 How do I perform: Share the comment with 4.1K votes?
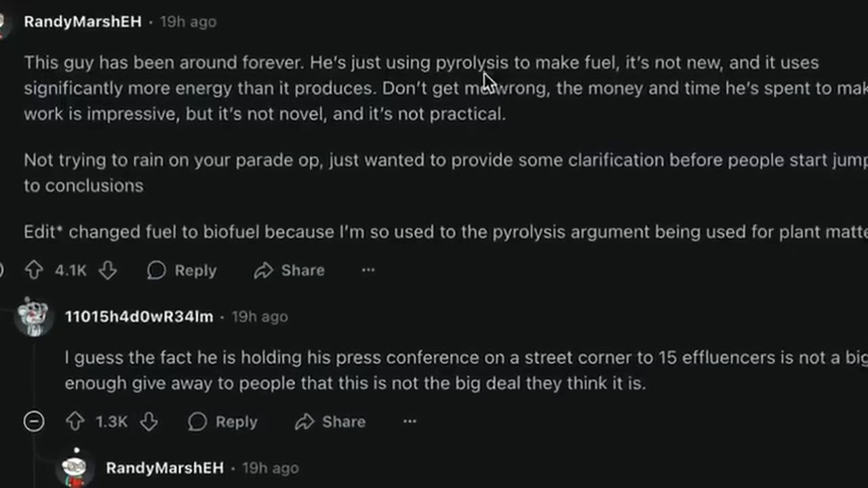(290, 270)
